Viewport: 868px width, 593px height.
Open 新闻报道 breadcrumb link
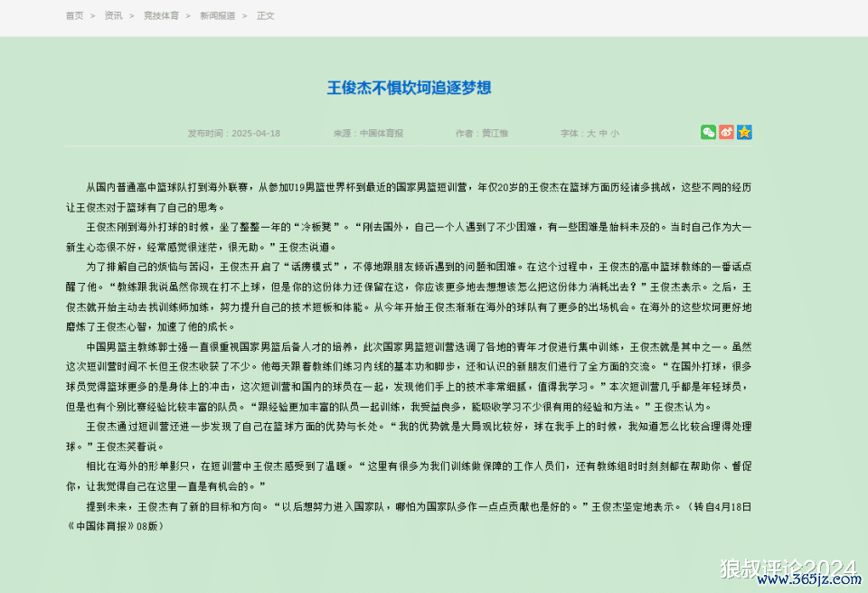click(217, 15)
